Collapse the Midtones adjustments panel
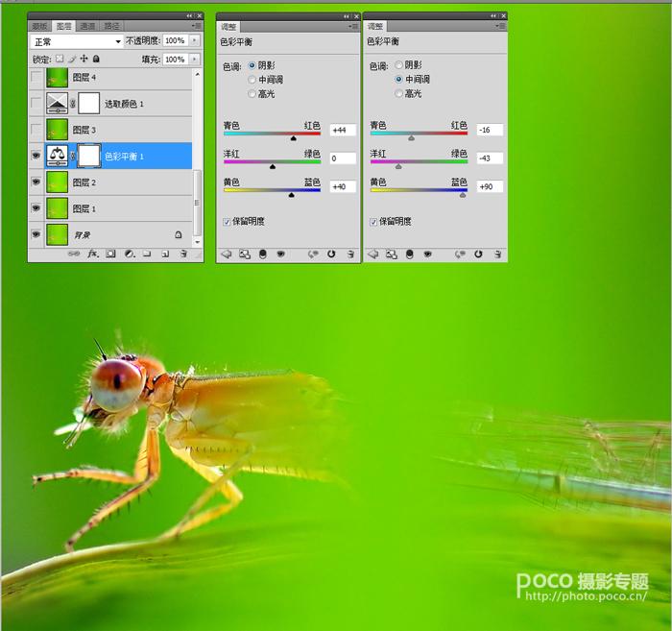The image size is (672, 631). [x=493, y=16]
